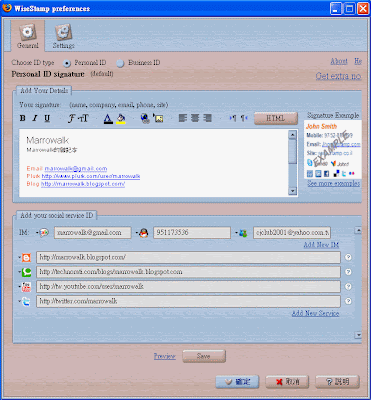
Task: Edit the marrowalk@gmail.com IM field
Action: [93, 233]
